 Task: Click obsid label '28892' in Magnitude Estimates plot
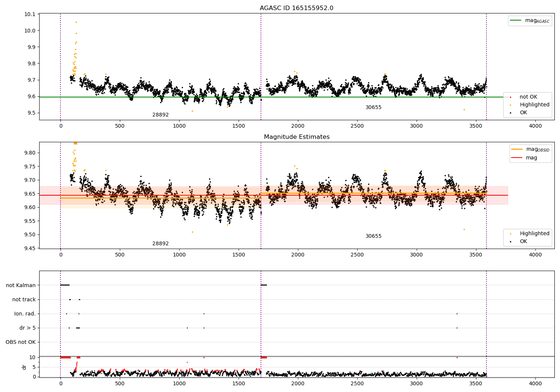(x=161, y=244)
